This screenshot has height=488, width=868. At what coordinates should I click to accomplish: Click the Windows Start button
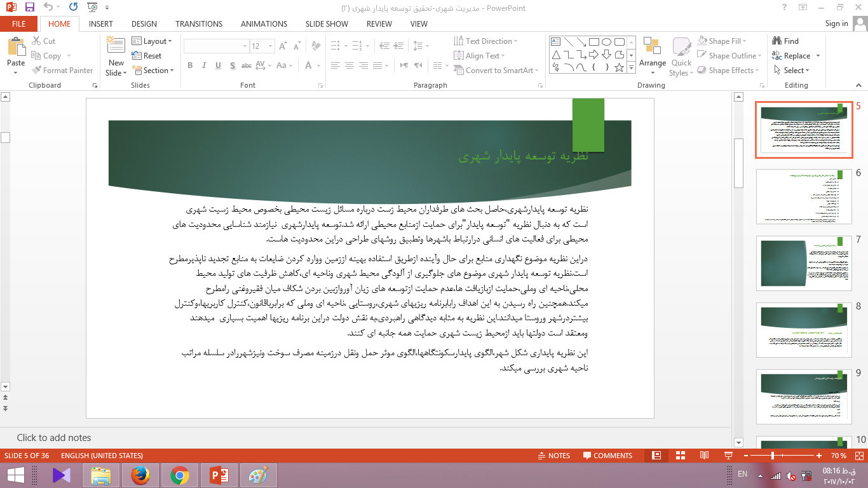pyautogui.click(x=15, y=475)
